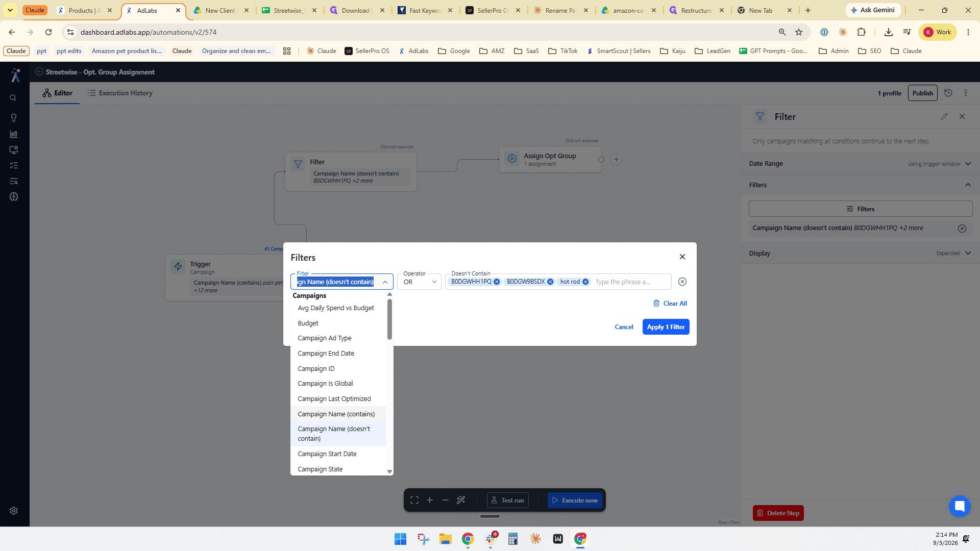This screenshot has height=551, width=980.
Task: Switch to the Editor tab
Action: pos(57,93)
